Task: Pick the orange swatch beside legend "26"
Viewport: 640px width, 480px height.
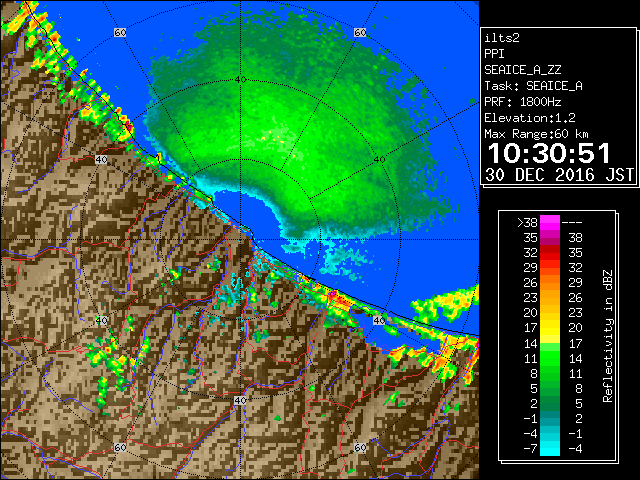Action: 550,282
